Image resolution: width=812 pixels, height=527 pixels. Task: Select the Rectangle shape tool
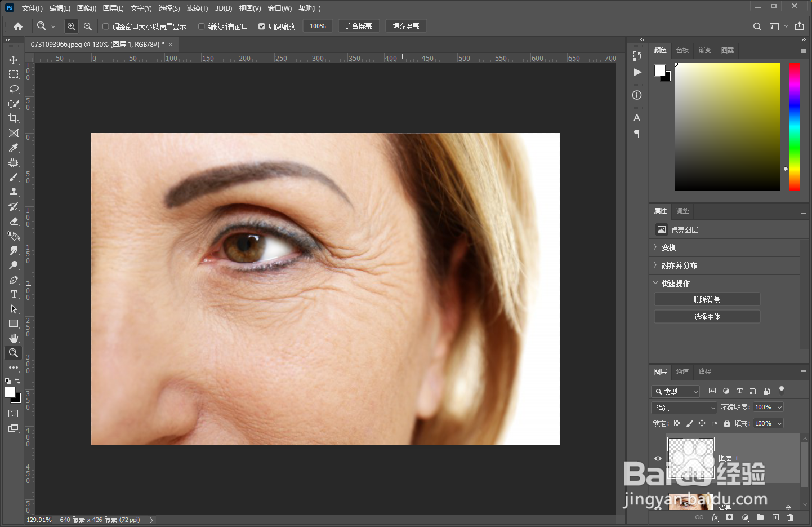14,324
